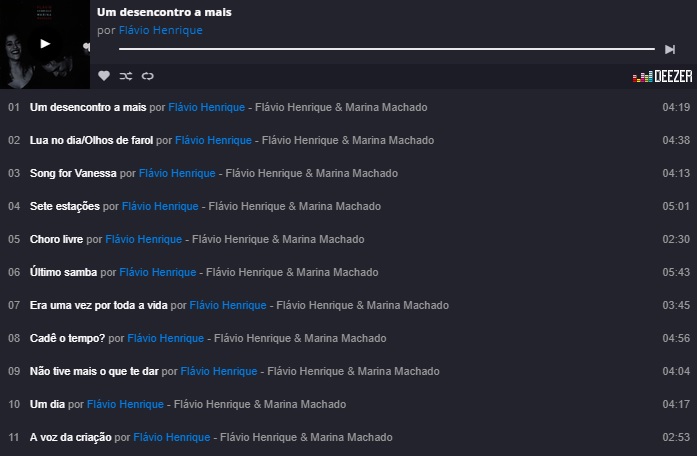The height and width of the screenshot is (456, 697).
Task: Play the track 'Um dia'
Action: click(x=47, y=404)
